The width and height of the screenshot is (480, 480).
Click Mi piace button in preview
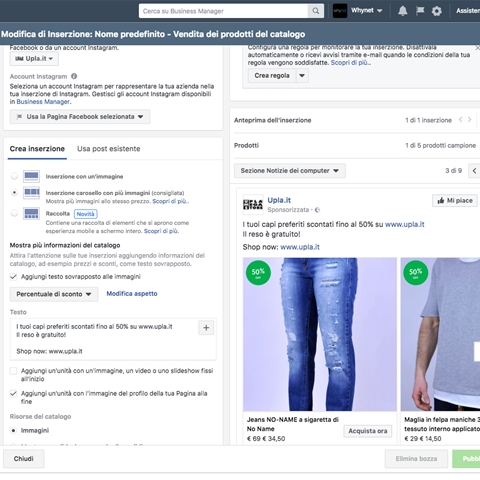click(x=455, y=200)
